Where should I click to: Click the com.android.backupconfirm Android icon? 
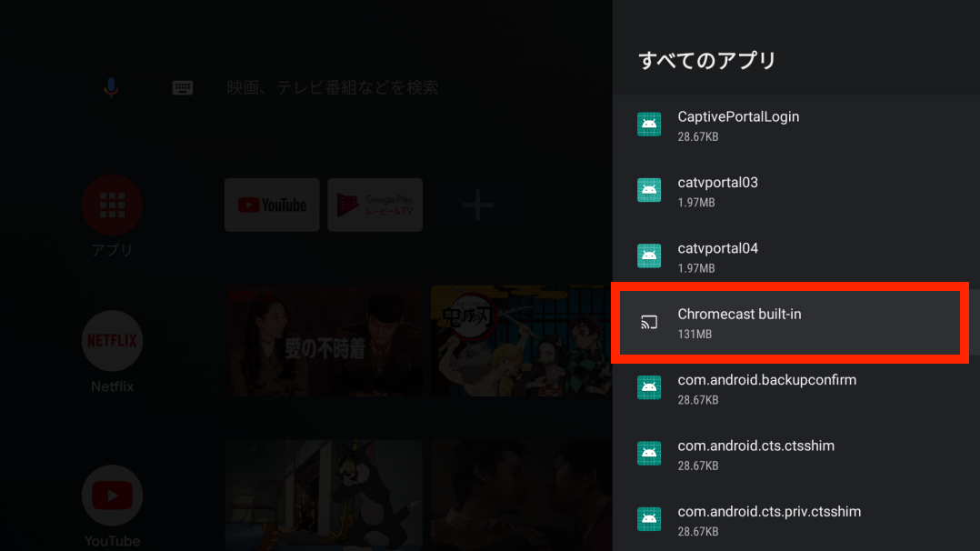tap(649, 387)
